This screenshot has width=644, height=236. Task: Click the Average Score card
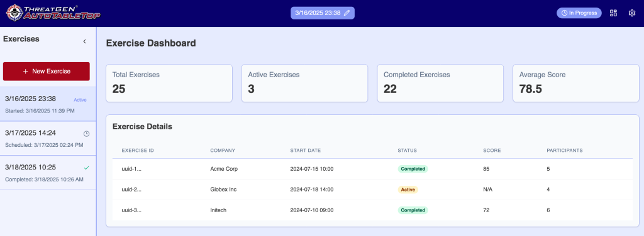click(x=576, y=83)
